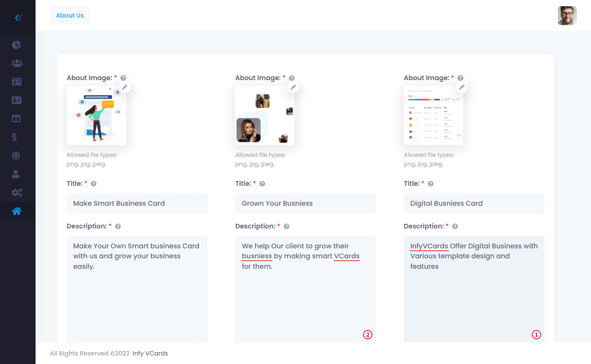
Task: Select the Users sidebar icon
Action: click(x=17, y=63)
